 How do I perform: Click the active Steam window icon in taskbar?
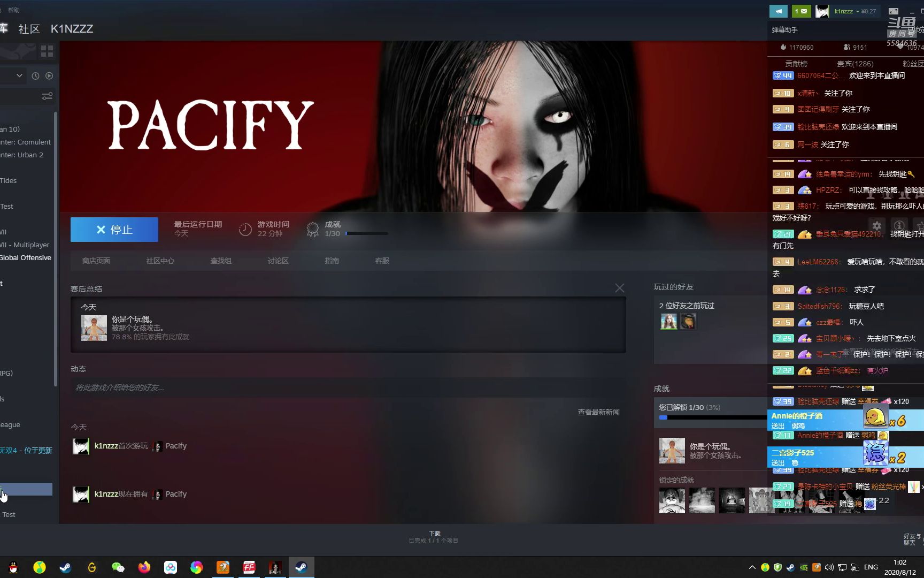301,567
